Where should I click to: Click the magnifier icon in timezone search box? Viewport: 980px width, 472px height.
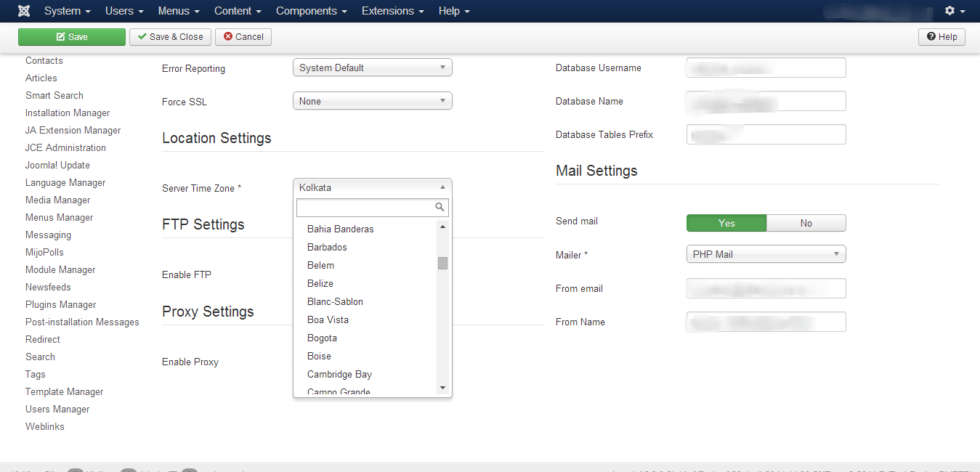click(x=440, y=207)
